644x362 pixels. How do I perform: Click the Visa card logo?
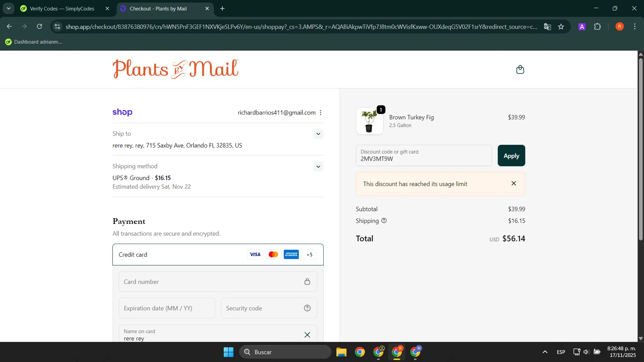coord(255,255)
